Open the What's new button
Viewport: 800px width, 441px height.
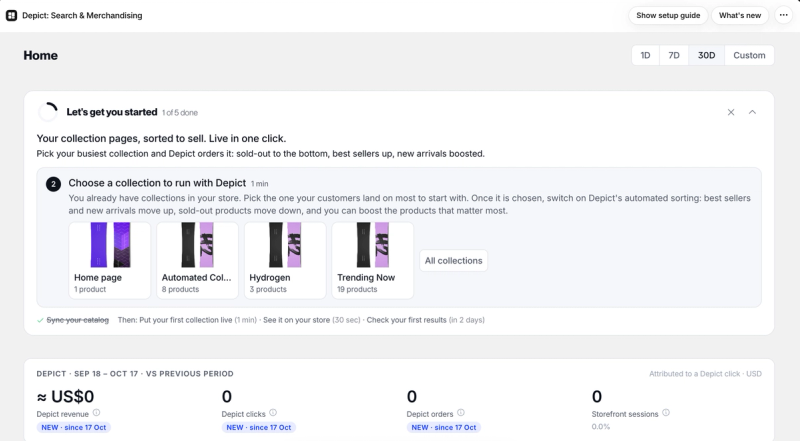(x=740, y=15)
